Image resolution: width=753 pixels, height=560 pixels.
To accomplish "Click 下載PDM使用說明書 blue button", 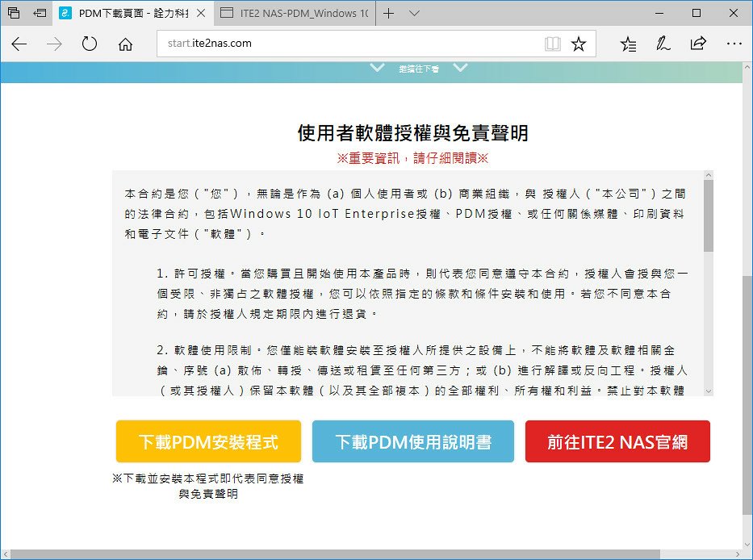I will (413, 441).
